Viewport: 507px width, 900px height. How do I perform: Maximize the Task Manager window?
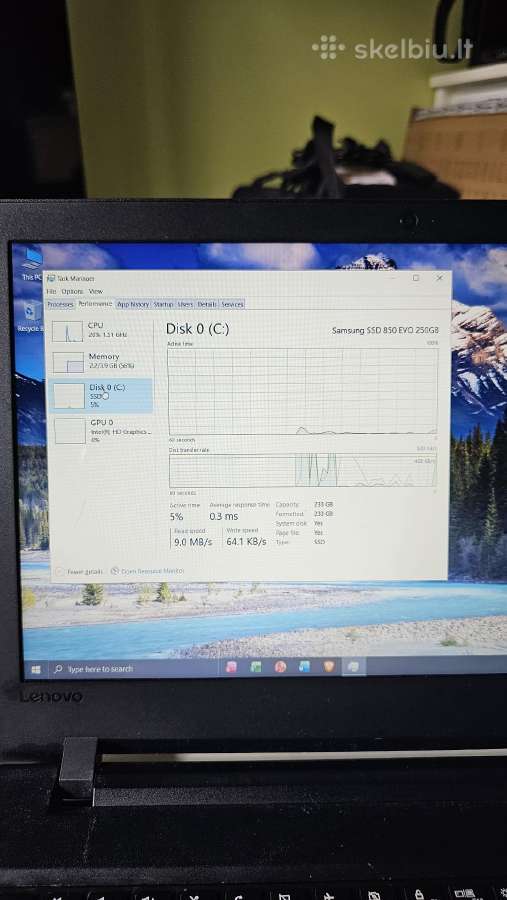tap(416, 278)
